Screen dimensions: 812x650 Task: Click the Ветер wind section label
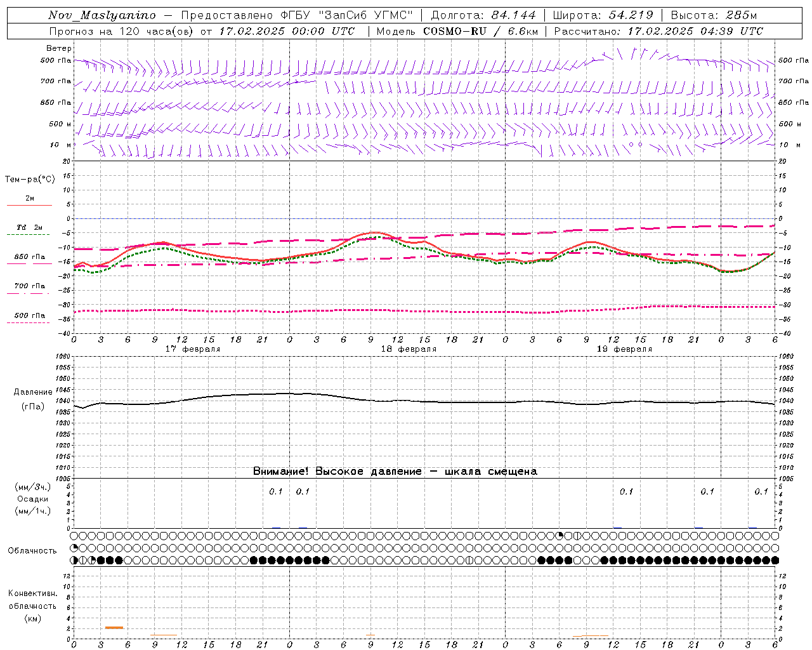point(59,48)
